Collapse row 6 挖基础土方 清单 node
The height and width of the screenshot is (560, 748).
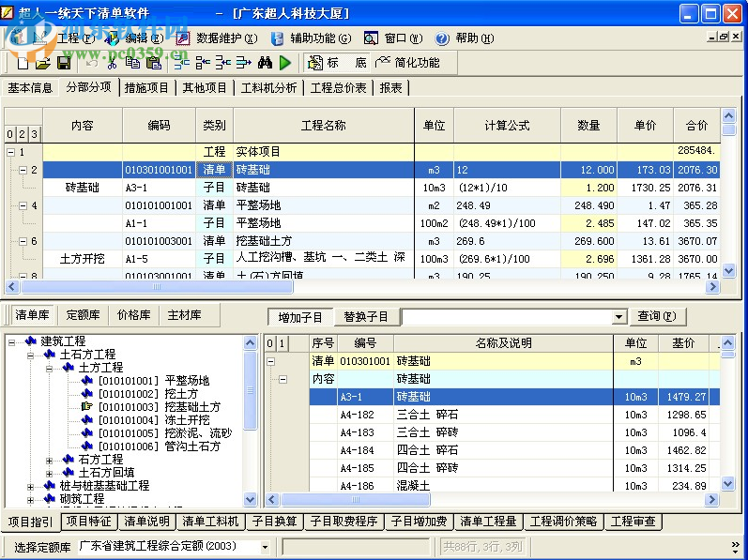coord(23,241)
